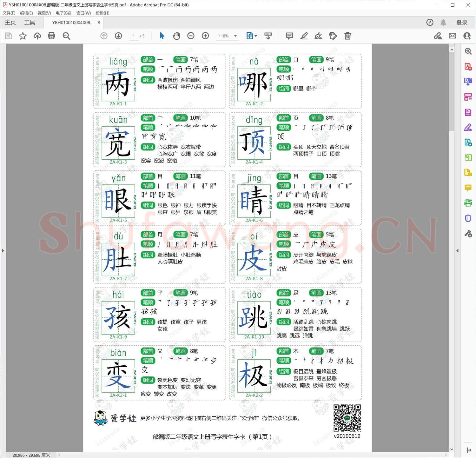Activate the hand pan tool

[176, 36]
